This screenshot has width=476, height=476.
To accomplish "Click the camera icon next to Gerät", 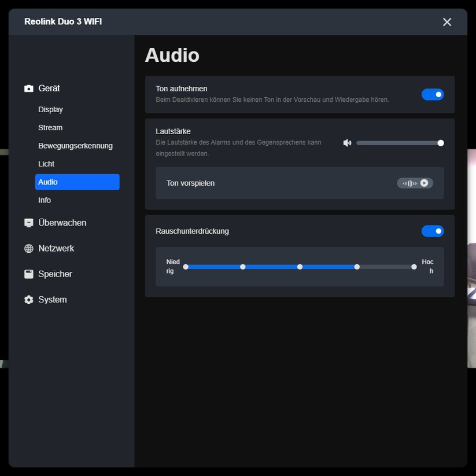I will pyautogui.click(x=28, y=88).
